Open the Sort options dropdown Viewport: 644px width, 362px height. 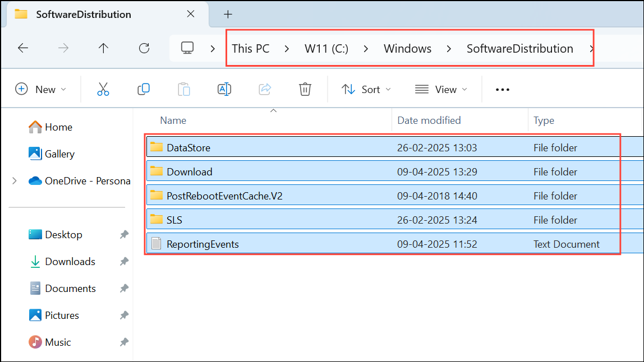click(366, 89)
